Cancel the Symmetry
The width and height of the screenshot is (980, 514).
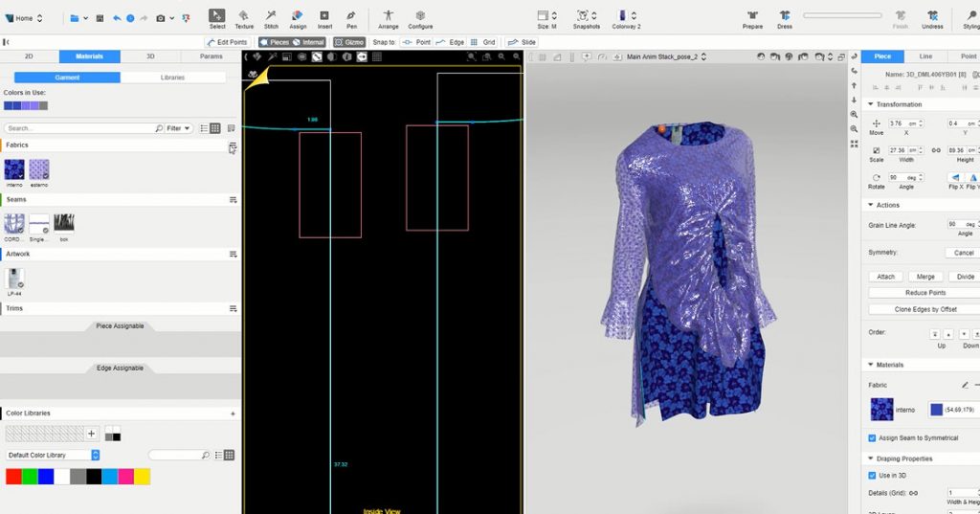point(963,253)
